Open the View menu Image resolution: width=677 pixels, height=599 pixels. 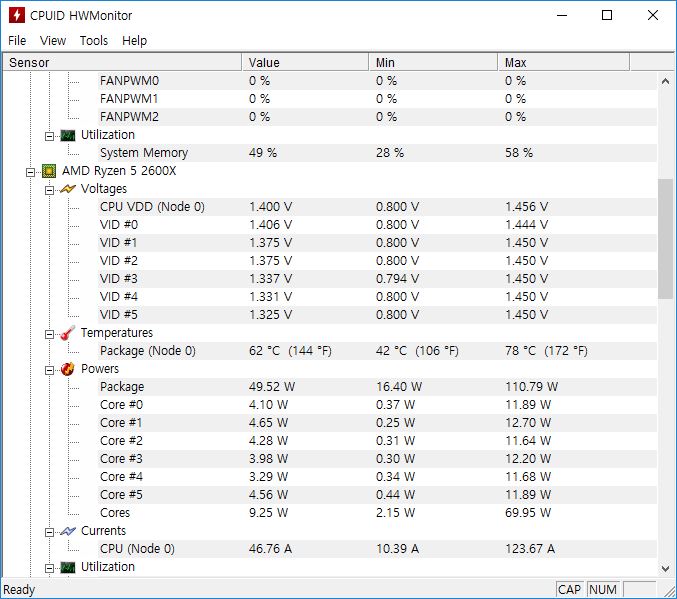(53, 41)
